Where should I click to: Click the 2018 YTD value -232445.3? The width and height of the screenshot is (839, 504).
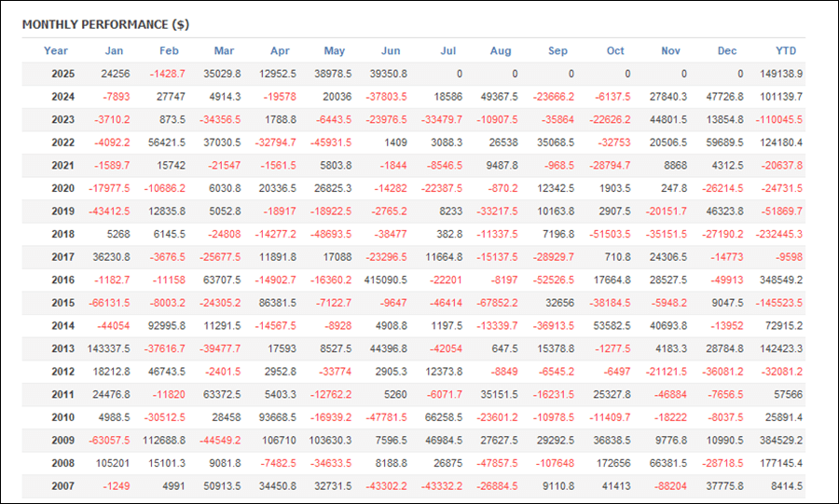[779, 234]
